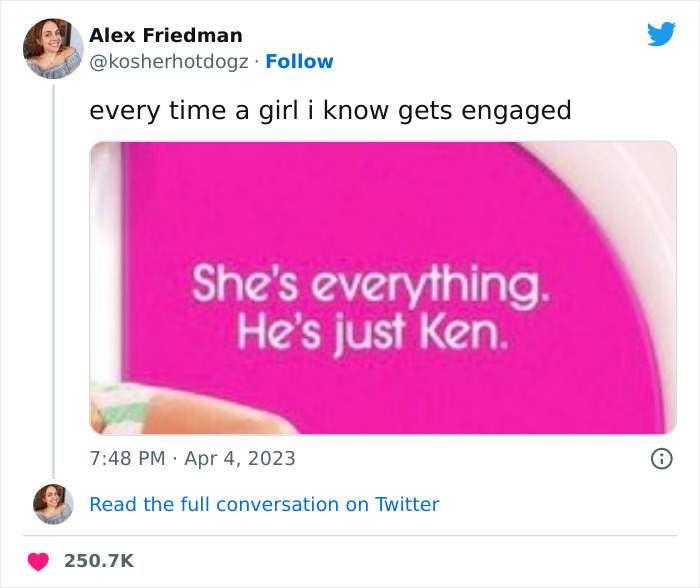Image resolution: width=700 pixels, height=588 pixels.
Task: Click "He's just Ken." line in the image
Action: coord(372,328)
